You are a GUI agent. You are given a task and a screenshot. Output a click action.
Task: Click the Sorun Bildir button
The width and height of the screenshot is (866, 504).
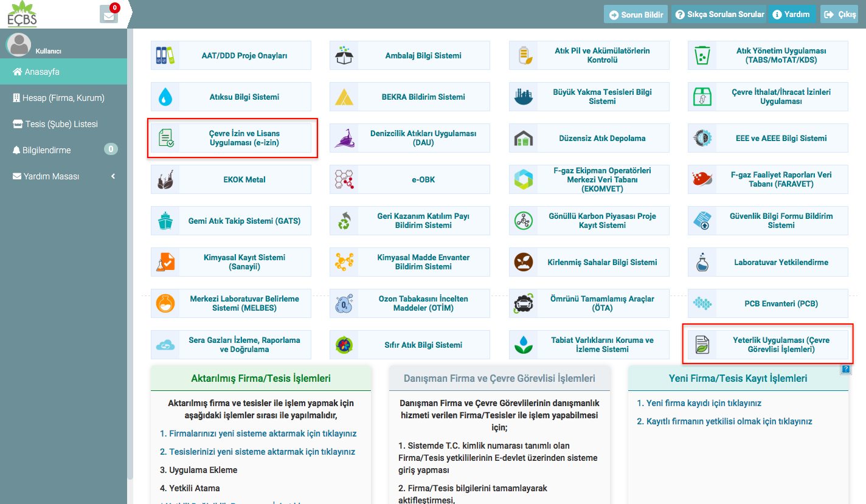point(636,15)
